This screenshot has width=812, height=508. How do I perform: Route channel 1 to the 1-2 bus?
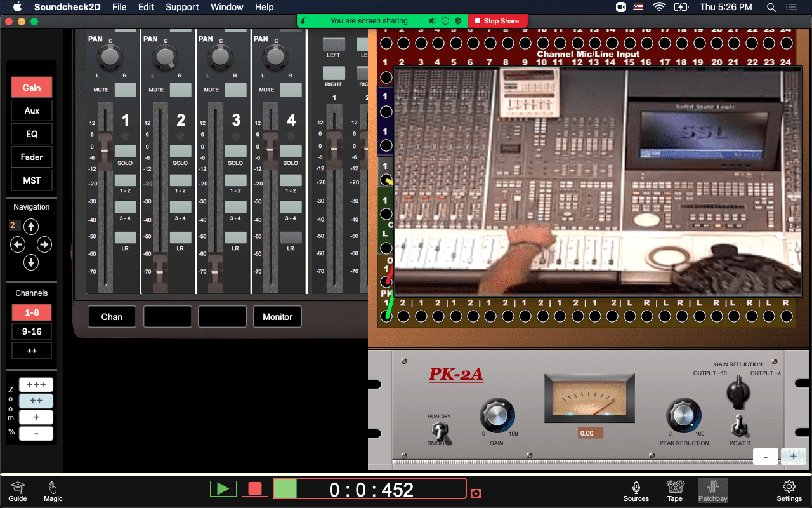tap(125, 181)
